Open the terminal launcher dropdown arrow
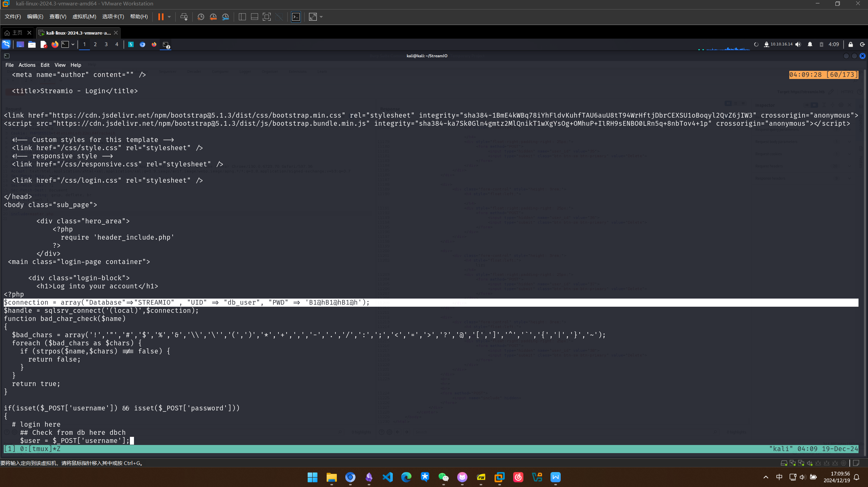The width and height of the screenshot is (868, 487). 73,44
